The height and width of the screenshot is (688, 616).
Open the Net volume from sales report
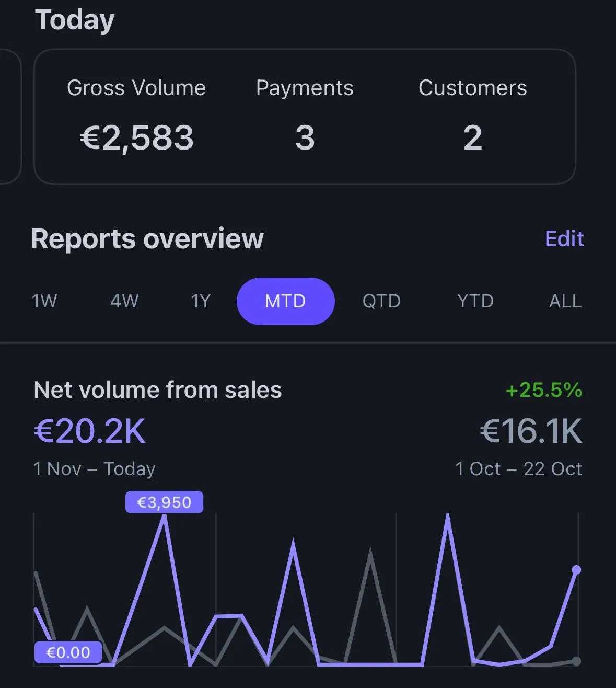(158, 390)
